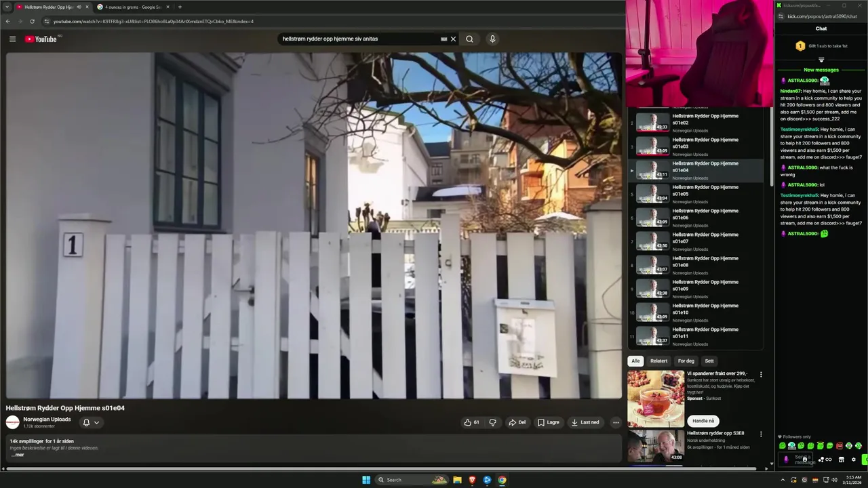The image size is (868, 488).
Task: Play playlist episode s01e10
Action: point(697,312)
